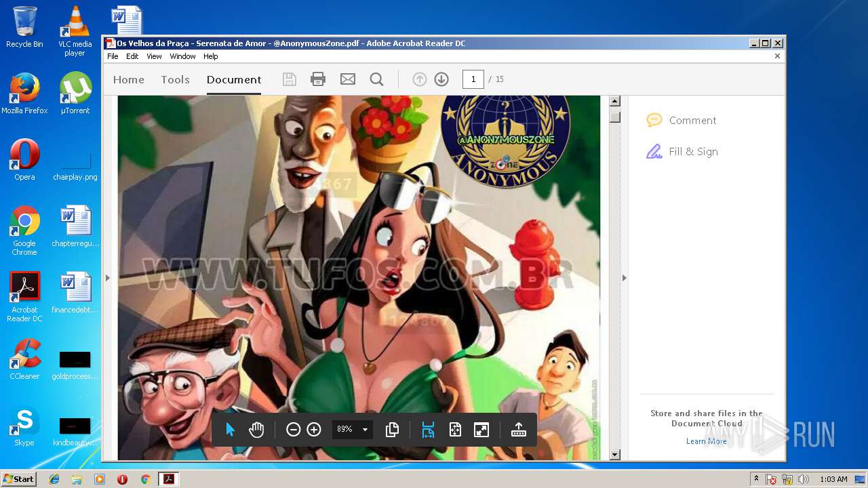Dock the floating toolbar icon
This screenshot has width=868, height=488.
coord(519,430)
